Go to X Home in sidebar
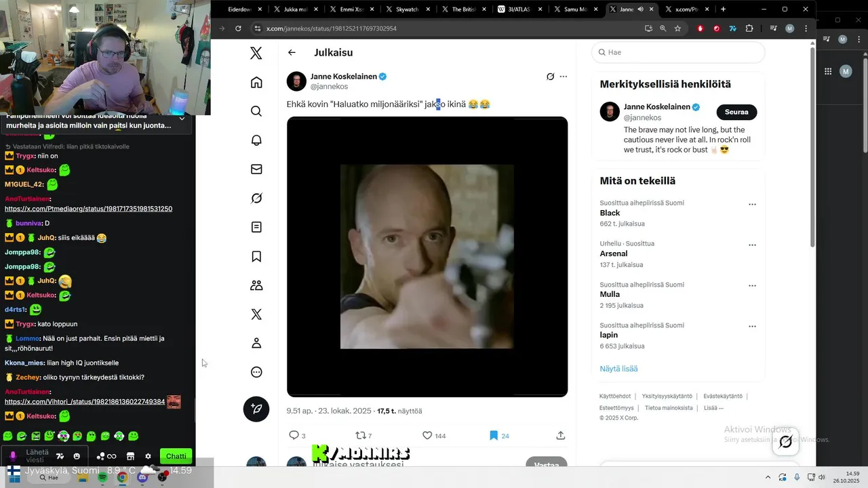 tap(256, 83)
